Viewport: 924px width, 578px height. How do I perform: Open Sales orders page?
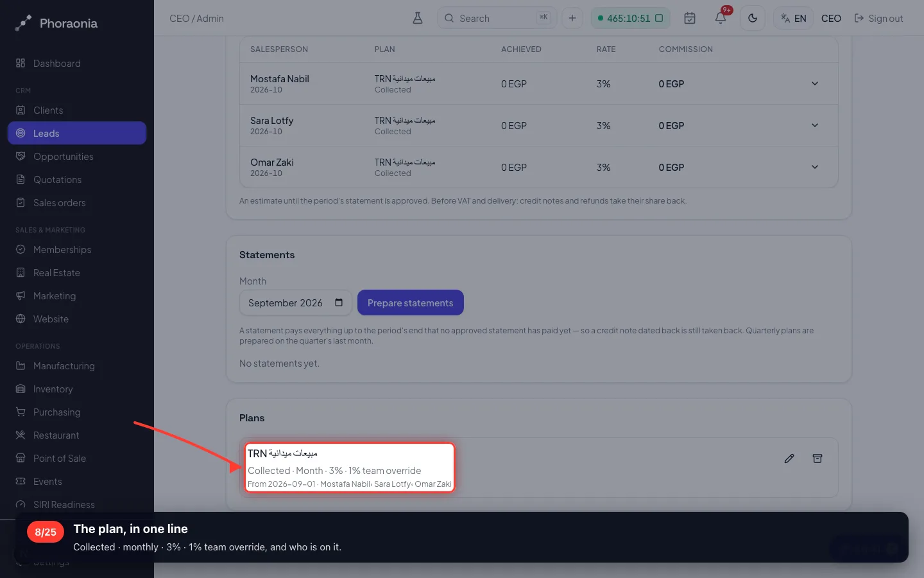click(x=77, y=202)
